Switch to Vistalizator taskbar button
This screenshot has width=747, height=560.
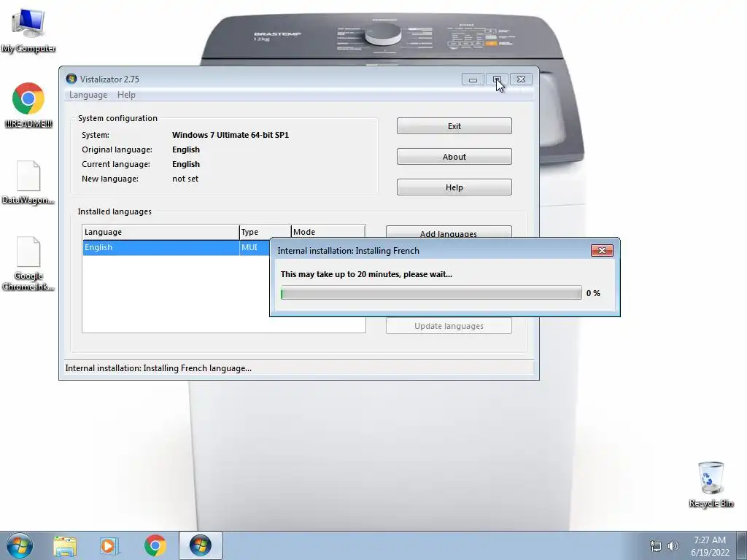pyautogui.click(x=200, y=545)
